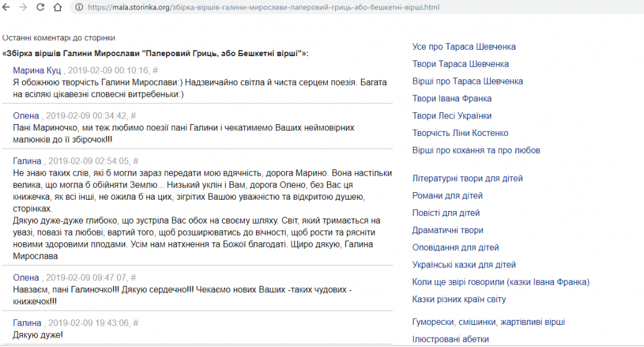This screenshot has width=644, height=347.
Task: Click timestamp 2019-02-09 00:10:16
Action: point(108,71)
